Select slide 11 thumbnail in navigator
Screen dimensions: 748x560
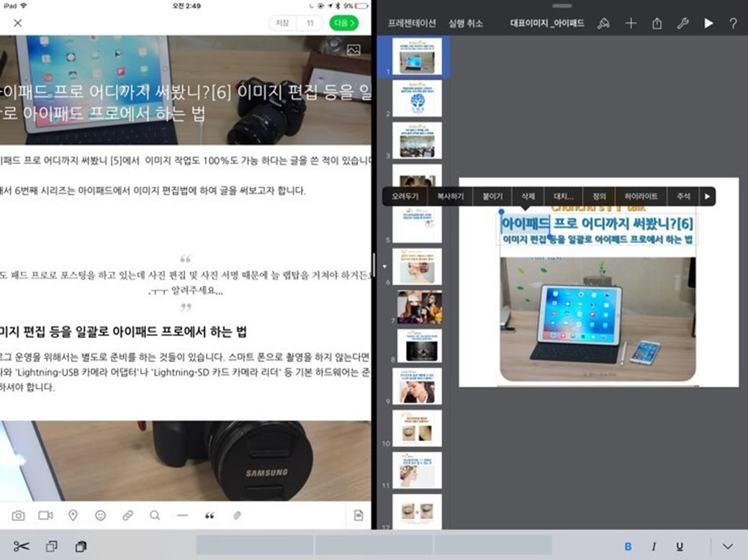[x=416, y=470]
